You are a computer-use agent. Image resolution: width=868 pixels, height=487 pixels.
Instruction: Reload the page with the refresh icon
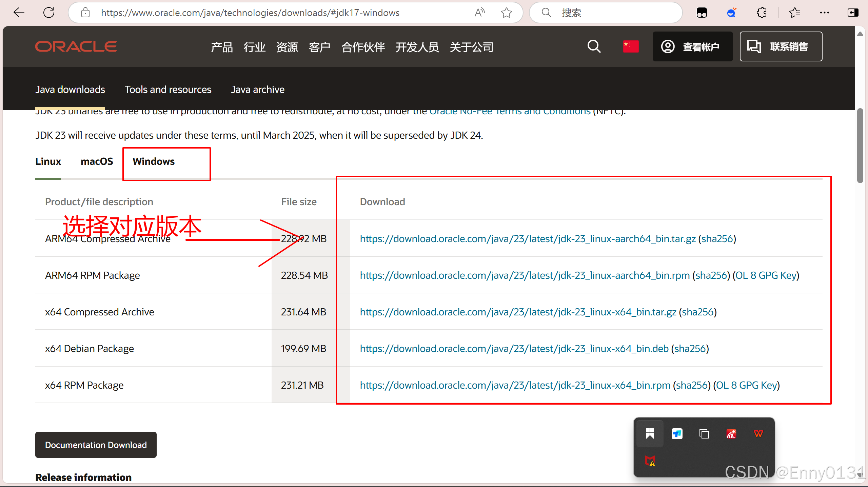tap(49, 13)
